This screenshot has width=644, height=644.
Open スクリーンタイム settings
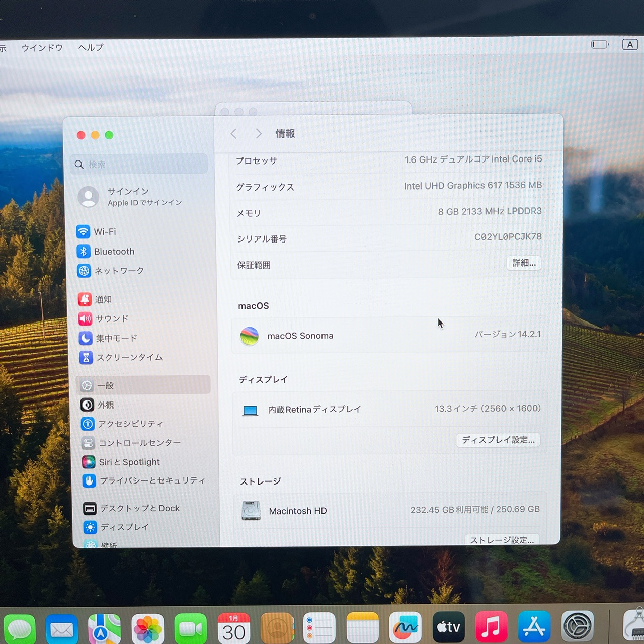point(121,357)
